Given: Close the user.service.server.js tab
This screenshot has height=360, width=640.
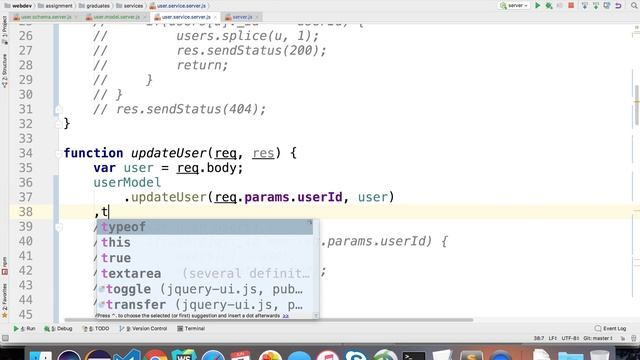Looking at the screenshot, I should point(215,17).
